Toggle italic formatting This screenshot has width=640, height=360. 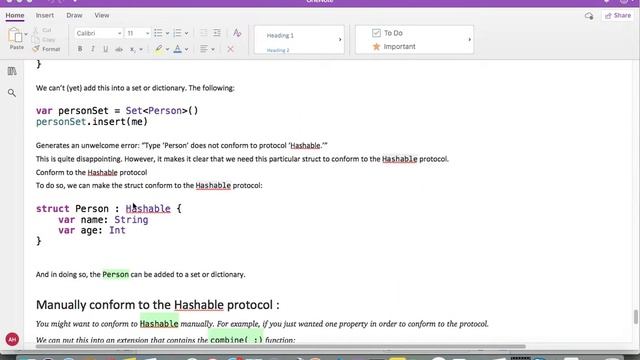93,49
